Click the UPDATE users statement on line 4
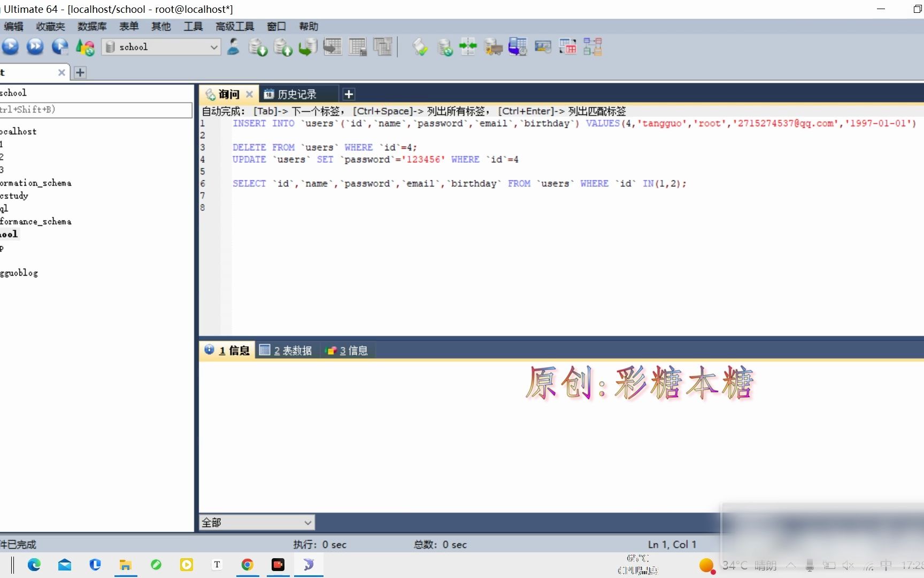924x578 pixels. tap(375, 159)
